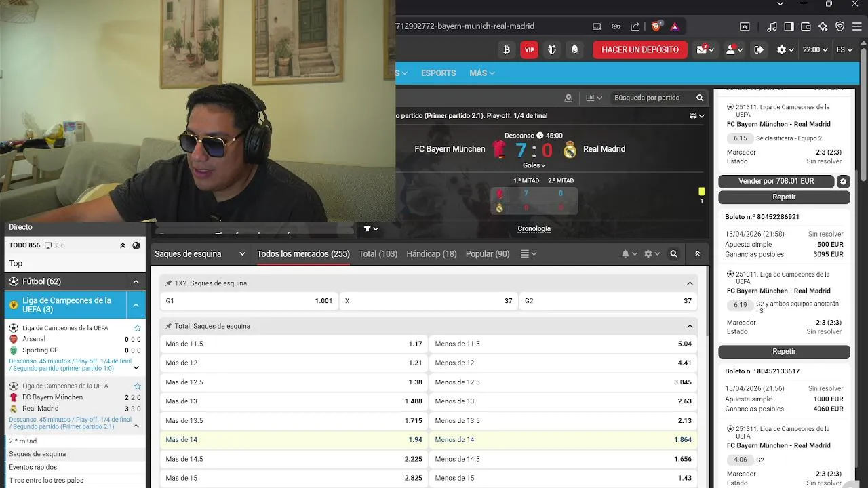Viewport: 868px width, 488px height.
Task: Expand the Goles dropdown under score
Action: 534,165
